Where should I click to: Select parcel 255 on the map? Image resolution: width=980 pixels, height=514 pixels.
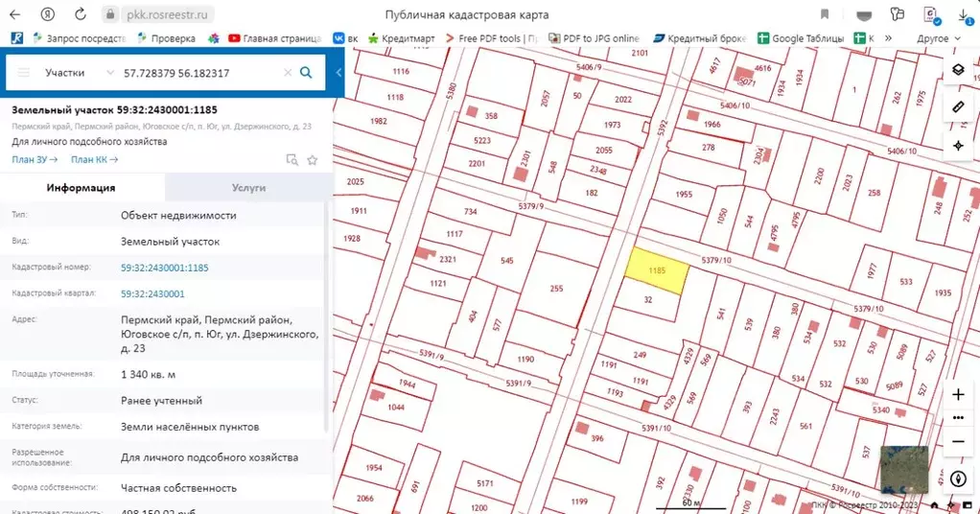[556, 289]
